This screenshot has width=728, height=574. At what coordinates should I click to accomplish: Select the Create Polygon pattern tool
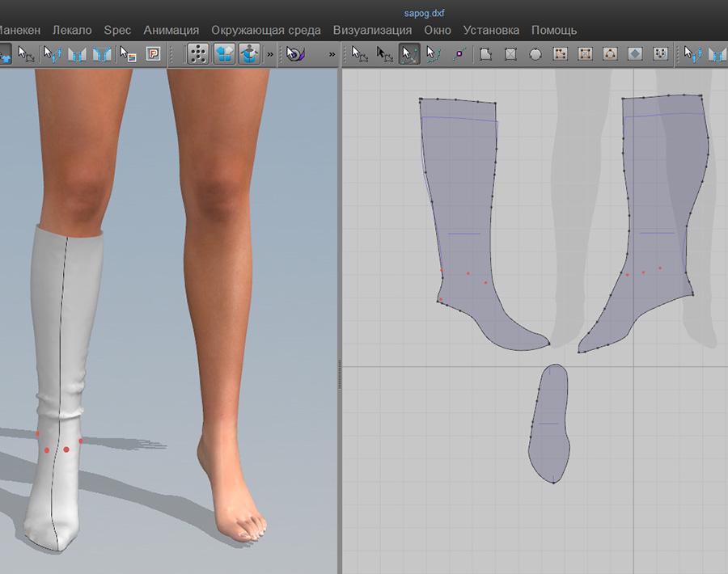click(485, 54)
